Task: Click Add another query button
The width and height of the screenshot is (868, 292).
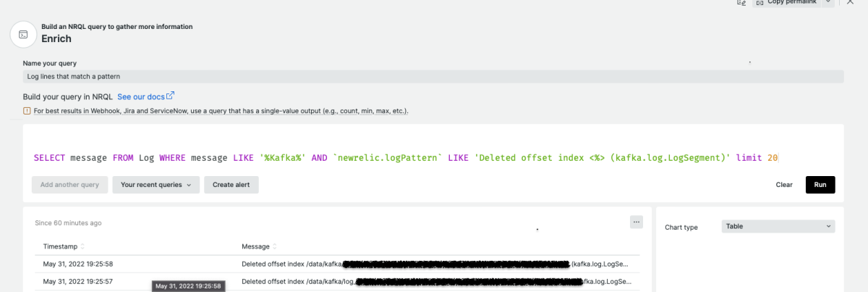Action: [x=69, y=185]
